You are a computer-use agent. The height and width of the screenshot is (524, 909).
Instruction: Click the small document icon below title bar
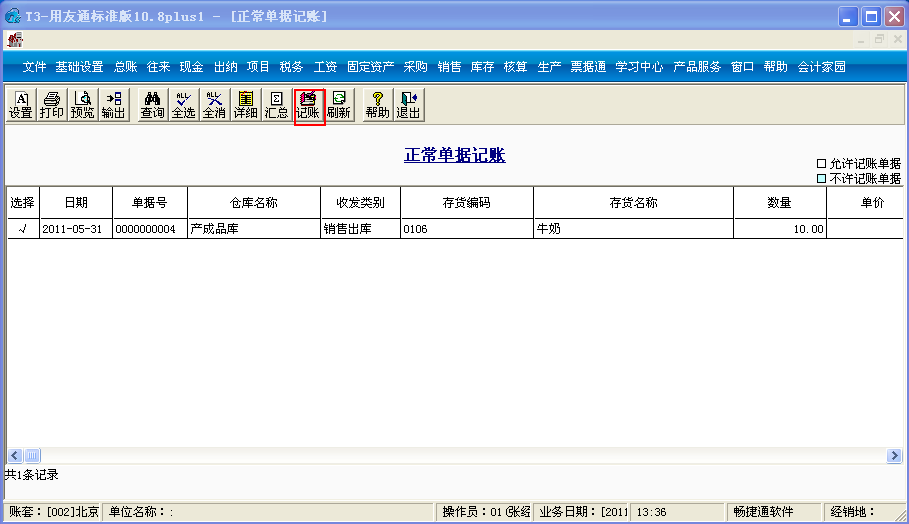14,39
